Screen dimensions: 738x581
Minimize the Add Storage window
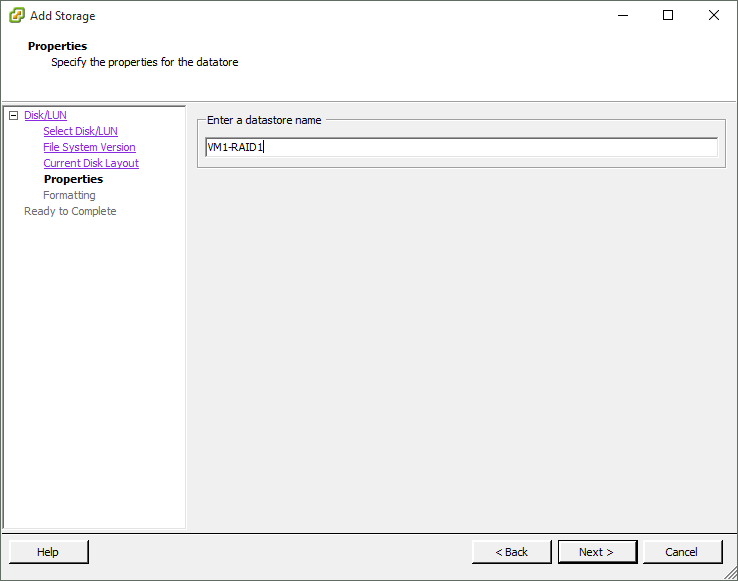[622, 16]
